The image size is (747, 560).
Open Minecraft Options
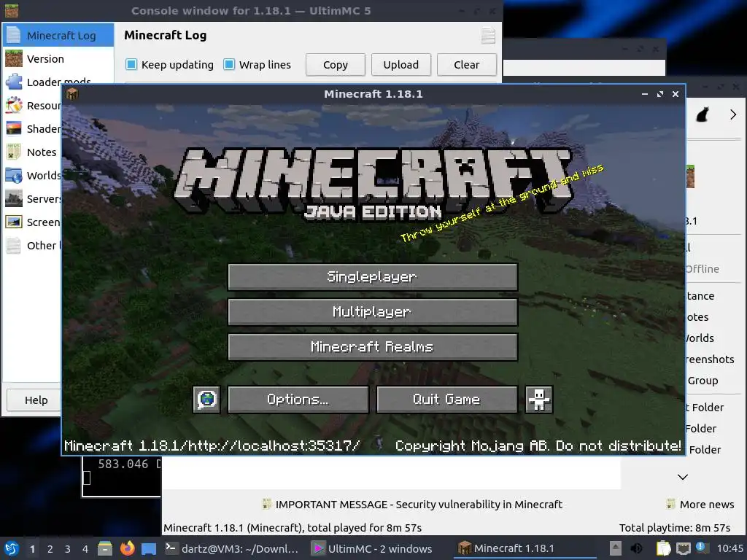point(298,399)
